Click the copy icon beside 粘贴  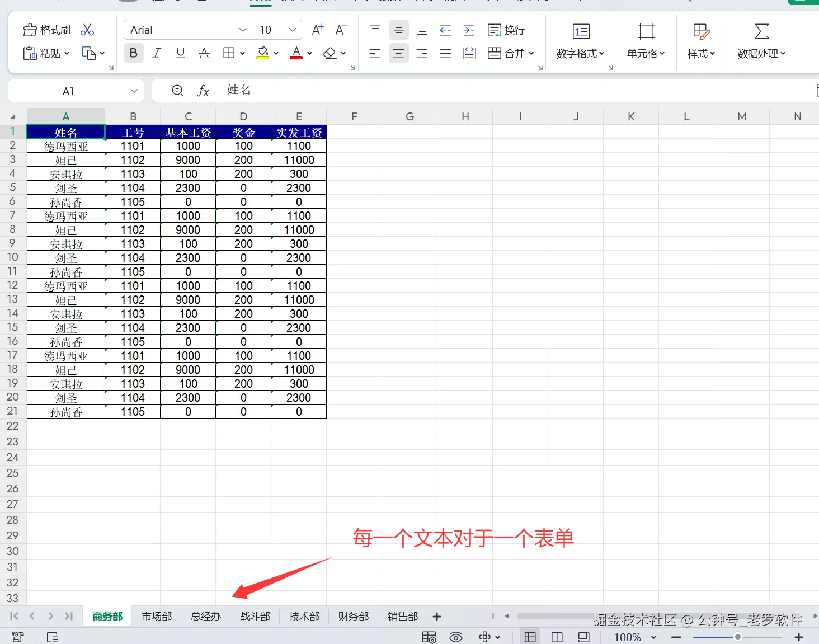[89, 53]
